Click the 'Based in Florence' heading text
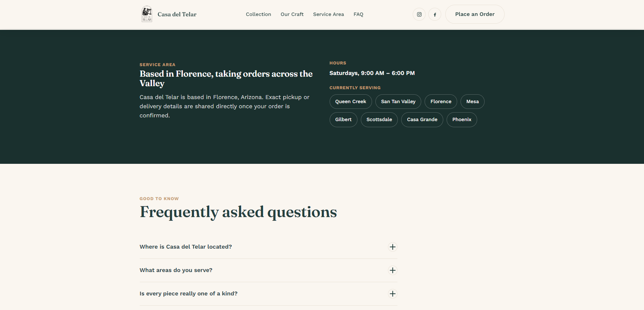The width and height of the screenshot is (644, 310). pyautogui.click(x=226, y=78)
